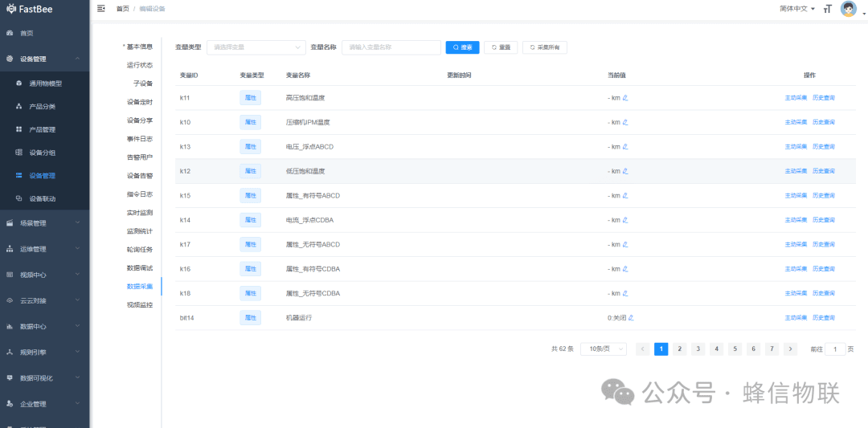
Task: Edit current value of k15 pencil icon
Action: coord(625,195)
